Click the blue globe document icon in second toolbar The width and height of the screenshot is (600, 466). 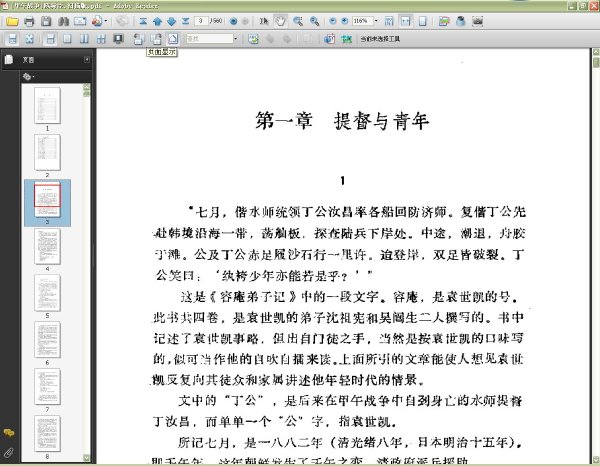[x=329, y=39]
